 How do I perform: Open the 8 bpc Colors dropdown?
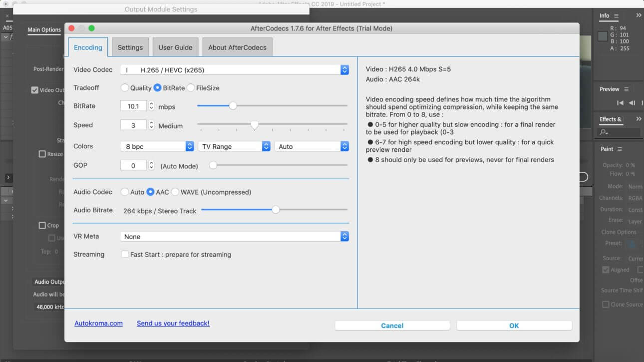pos(190,146)
